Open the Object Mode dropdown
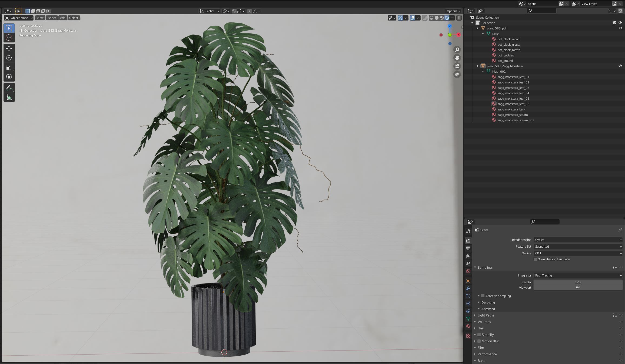The height and width of the screenshot is (364, 625). click(x=19, y=18)
